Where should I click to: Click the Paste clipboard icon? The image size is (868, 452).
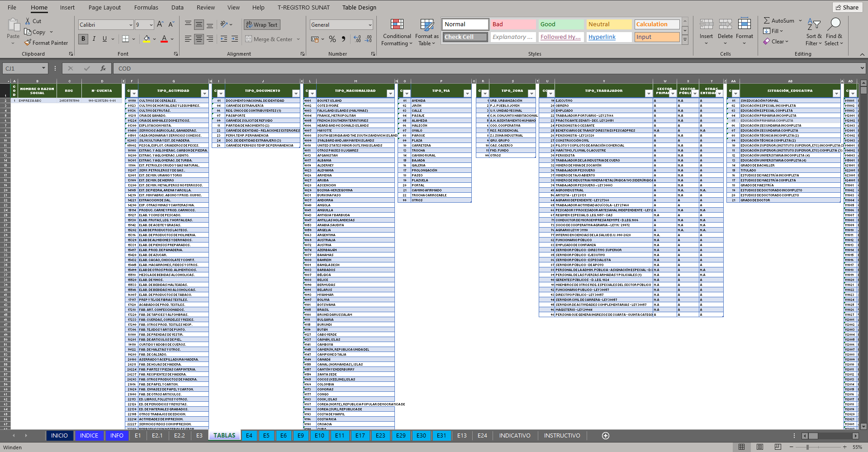pyautogui.click(x=13, y=25)
